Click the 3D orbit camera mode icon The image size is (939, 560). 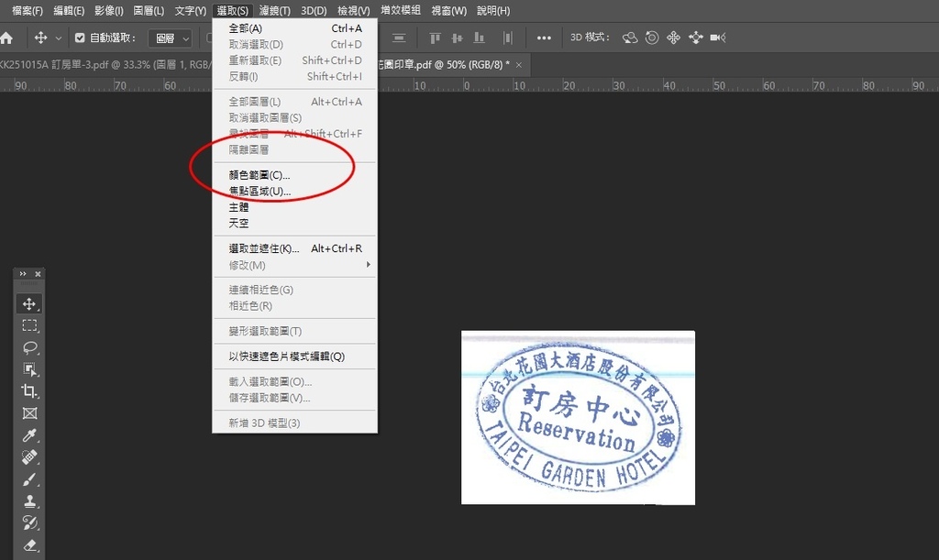click(x=629, y=38)
